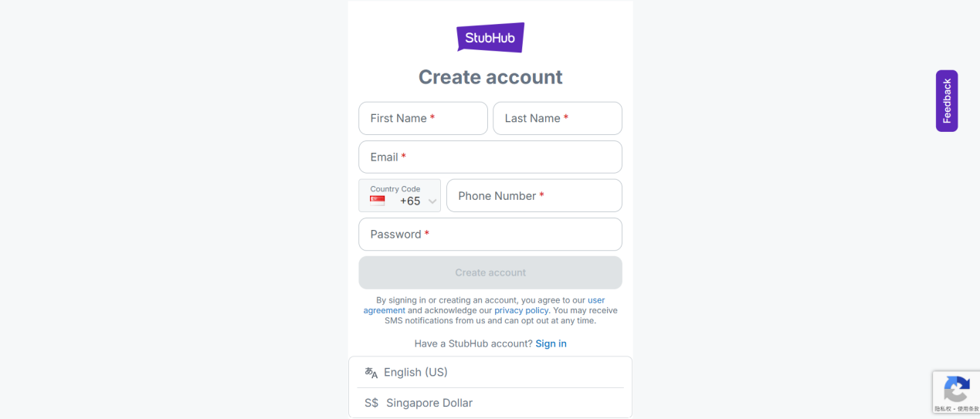Open the privacy policy link

click(x=521, y=310)
